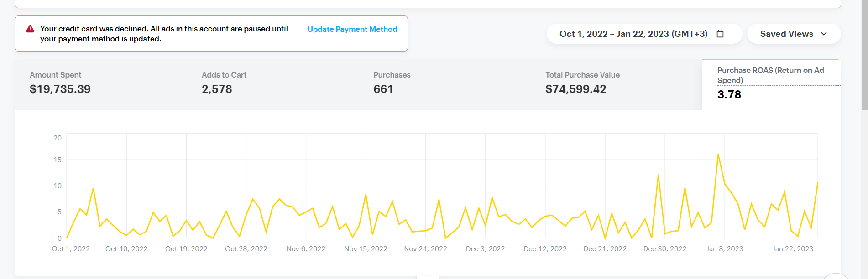Click the highest chart peak near Jan 8, 2023
Viewport: 868px width, 279px height.
point(718,155)
